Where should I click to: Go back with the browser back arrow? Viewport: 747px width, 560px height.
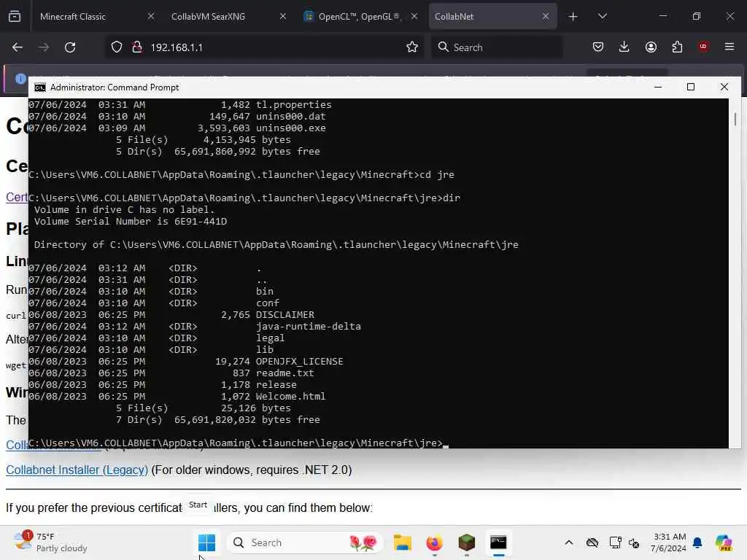tap(18, 47)
